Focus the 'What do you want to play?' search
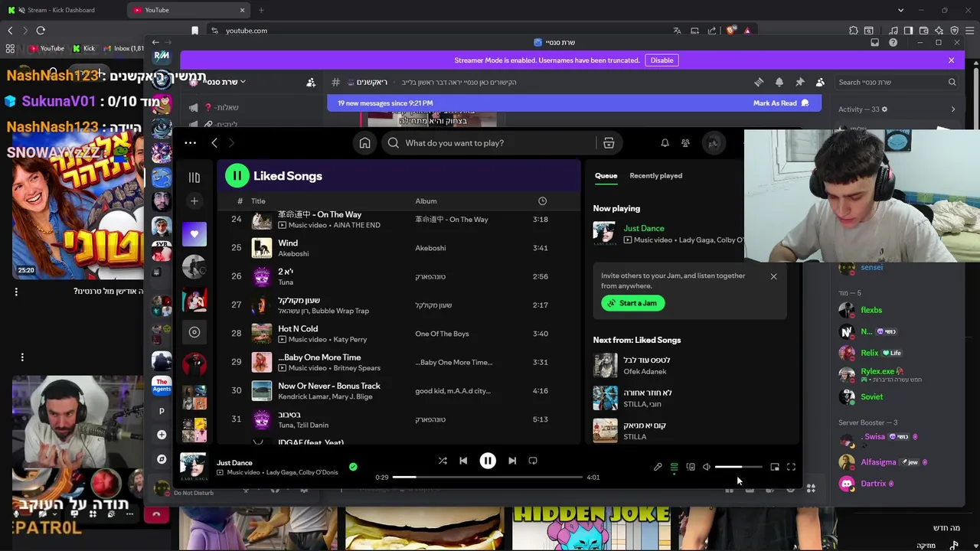980x551 pixels. pyautogui.click(x=490, y=143)
